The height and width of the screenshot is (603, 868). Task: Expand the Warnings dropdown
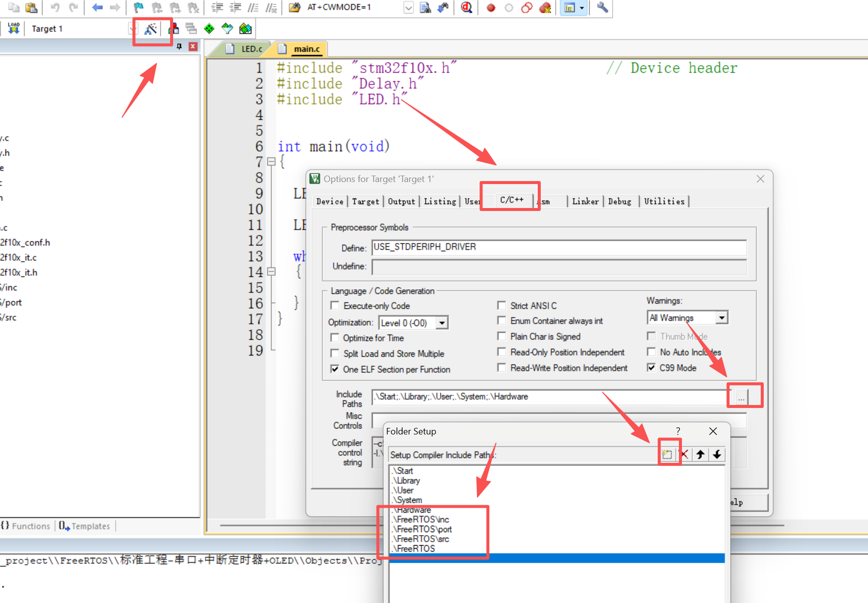coord(721,318)
